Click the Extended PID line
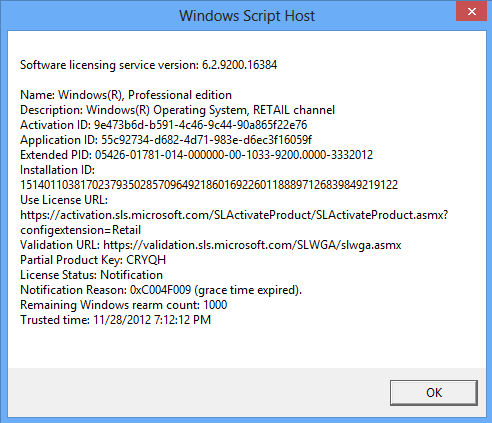This screenshot has height=423, width=492. point(196,155)
